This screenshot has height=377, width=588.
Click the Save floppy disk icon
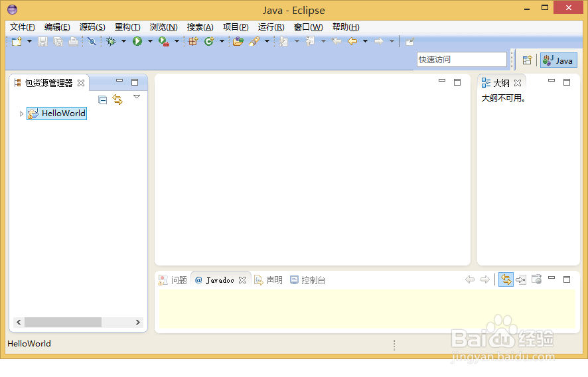(x=42, y=41)
